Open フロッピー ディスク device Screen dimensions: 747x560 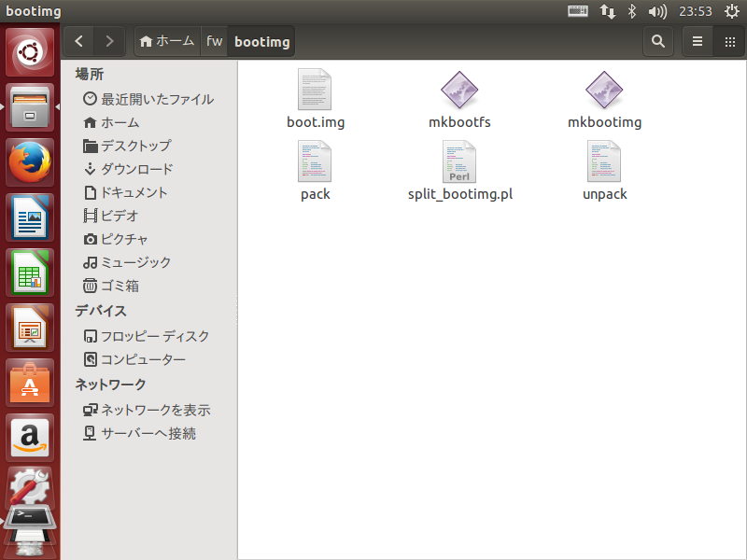(148, 336)
